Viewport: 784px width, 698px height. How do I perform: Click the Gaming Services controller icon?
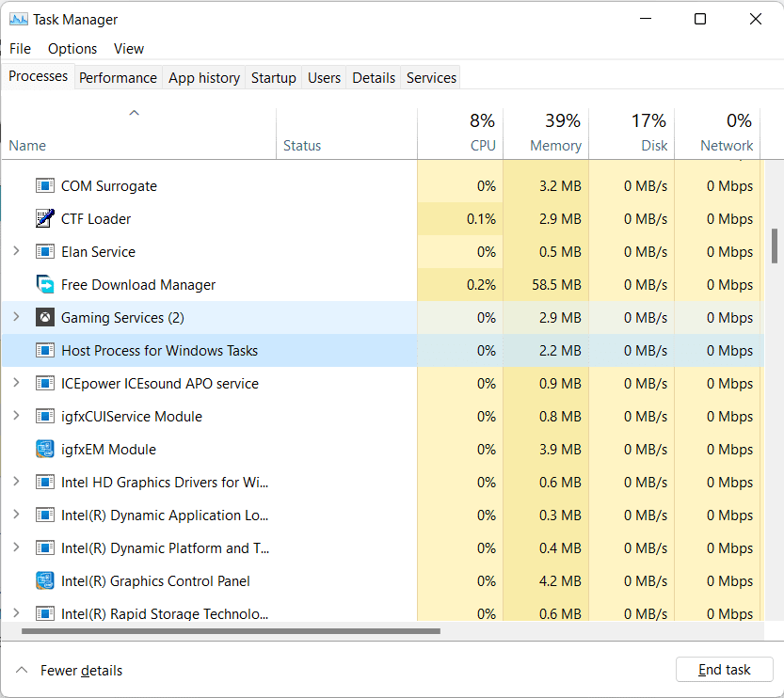[44, 317]
